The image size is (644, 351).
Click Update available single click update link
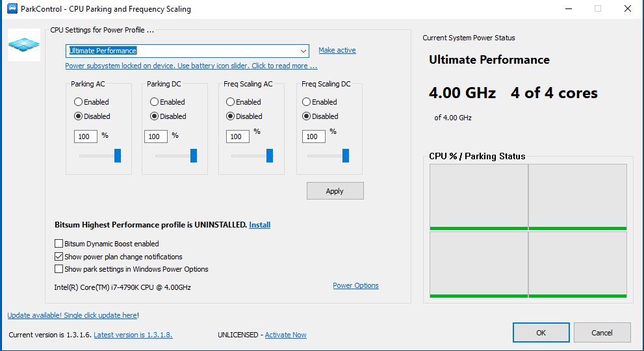72,315
